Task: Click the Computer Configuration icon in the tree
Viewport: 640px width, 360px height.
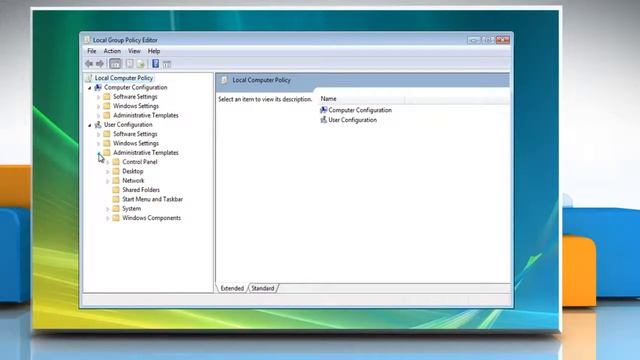Action: pos(98,87)
